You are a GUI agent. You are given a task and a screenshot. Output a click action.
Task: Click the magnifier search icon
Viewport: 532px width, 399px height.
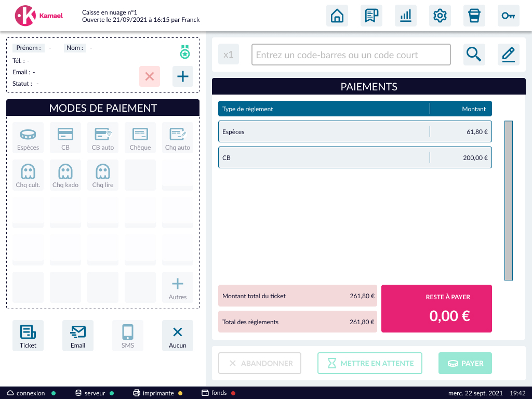click(x=474, y=55)
